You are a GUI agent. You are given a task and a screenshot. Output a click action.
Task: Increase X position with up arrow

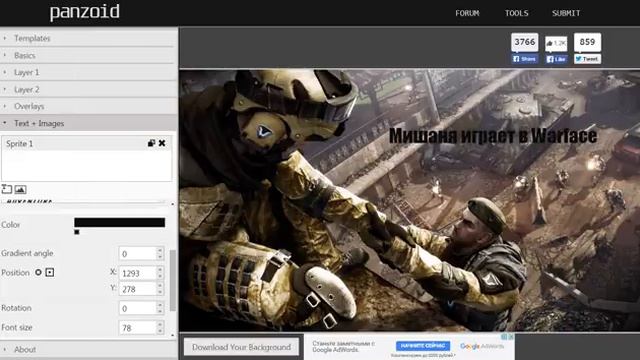(160, 270)
